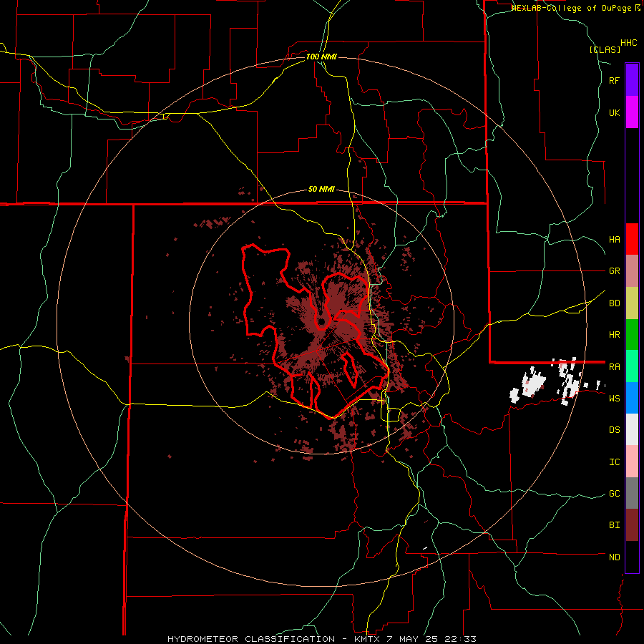Click the GC legend label
Screen dimensions: 644x644
(x=614, y=494)
